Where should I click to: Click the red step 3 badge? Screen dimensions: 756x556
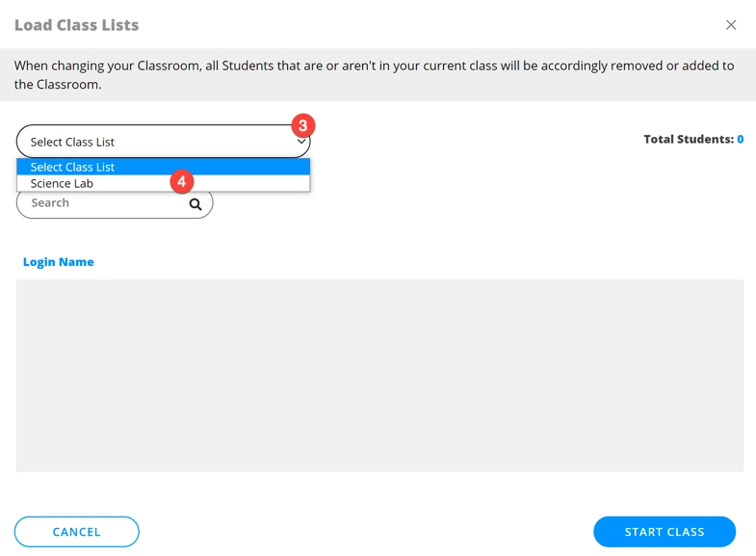[303, 126]
